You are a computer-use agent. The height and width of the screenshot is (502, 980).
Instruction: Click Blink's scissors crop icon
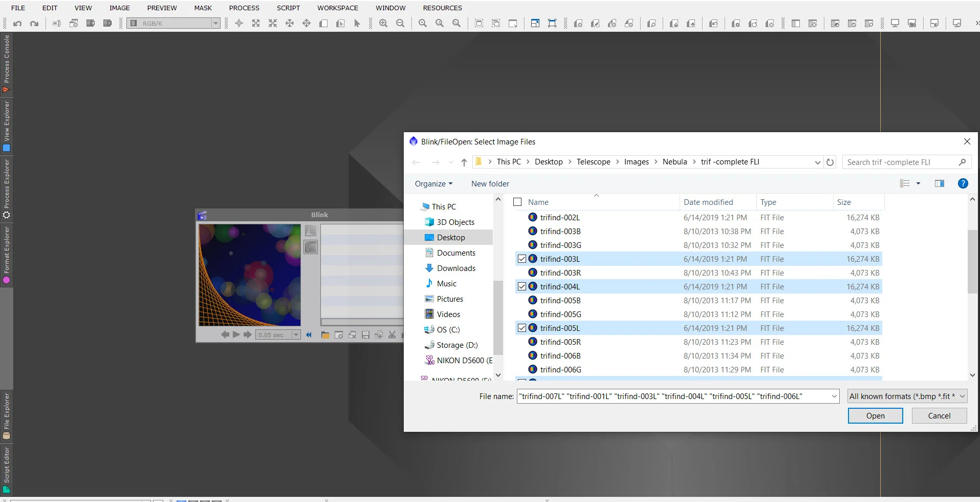392,334
